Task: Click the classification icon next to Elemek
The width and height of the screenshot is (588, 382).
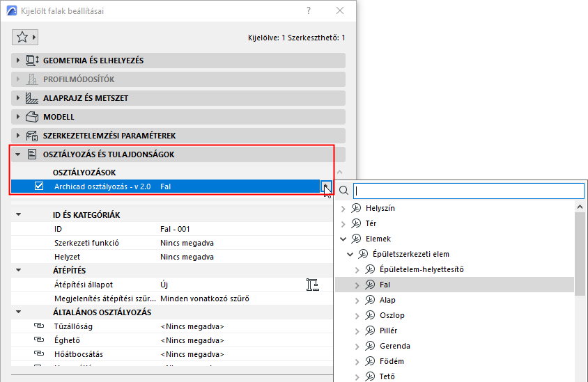Action: tap(356, 239)
